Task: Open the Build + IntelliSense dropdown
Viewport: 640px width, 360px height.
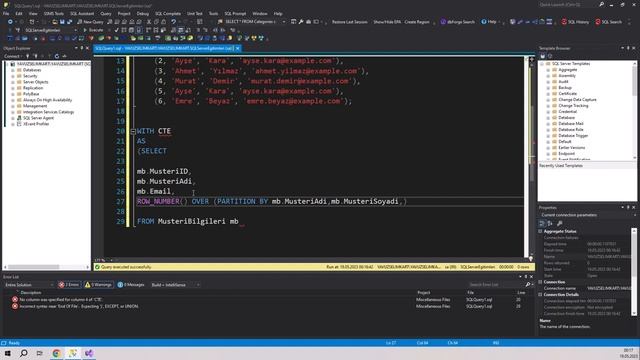Action: (175, 284)
